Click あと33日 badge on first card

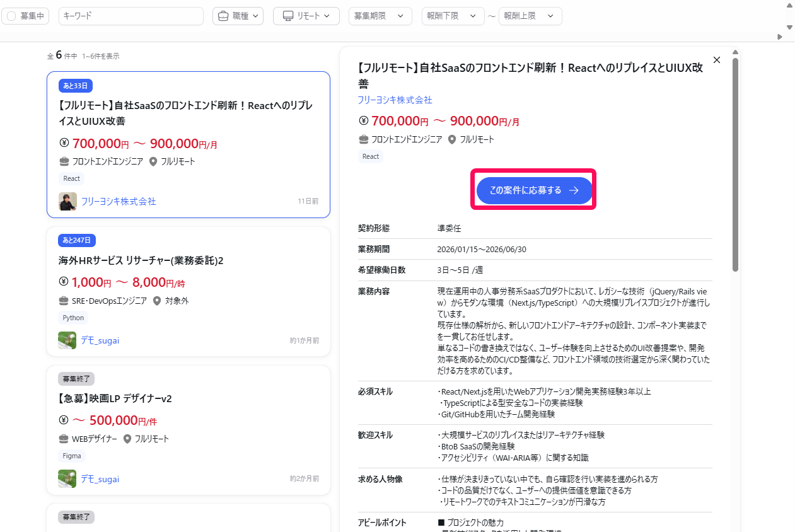pos(76,86)
